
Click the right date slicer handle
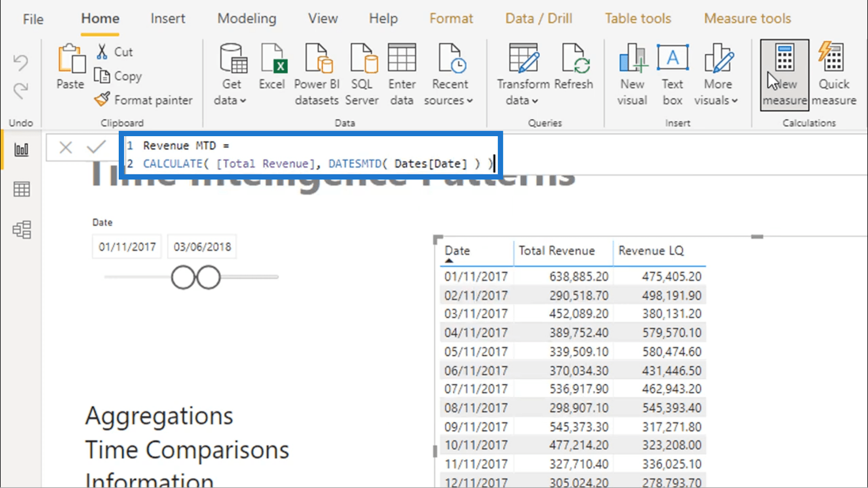(208, 277)
